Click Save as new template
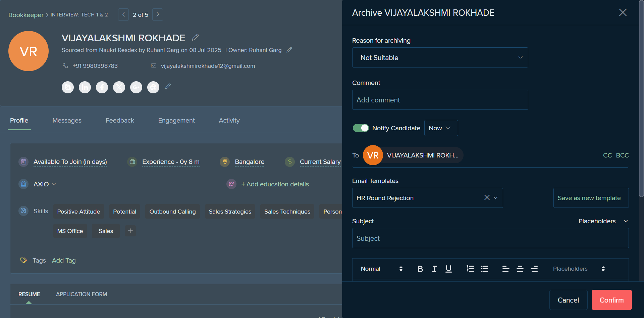The height and width of the screenshot is (318, 644). 591,198
